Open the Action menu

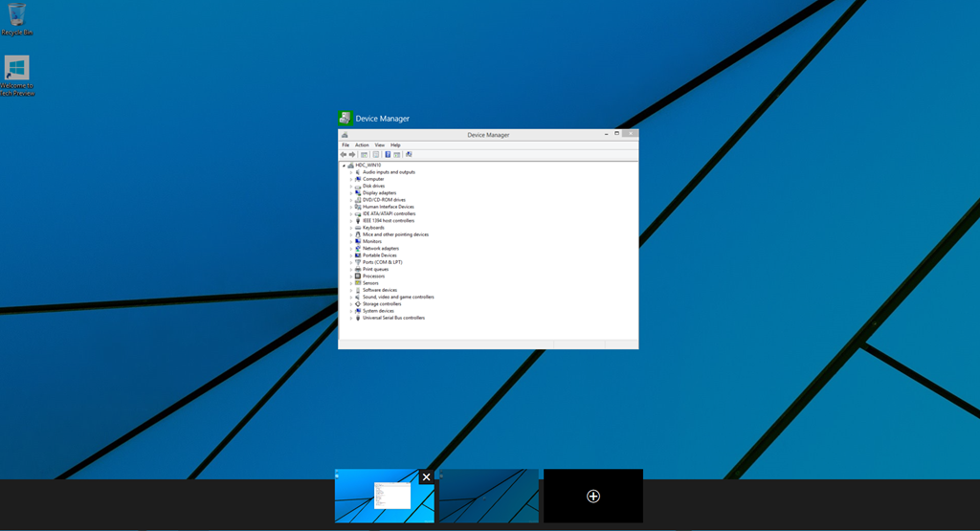(362, 144)
